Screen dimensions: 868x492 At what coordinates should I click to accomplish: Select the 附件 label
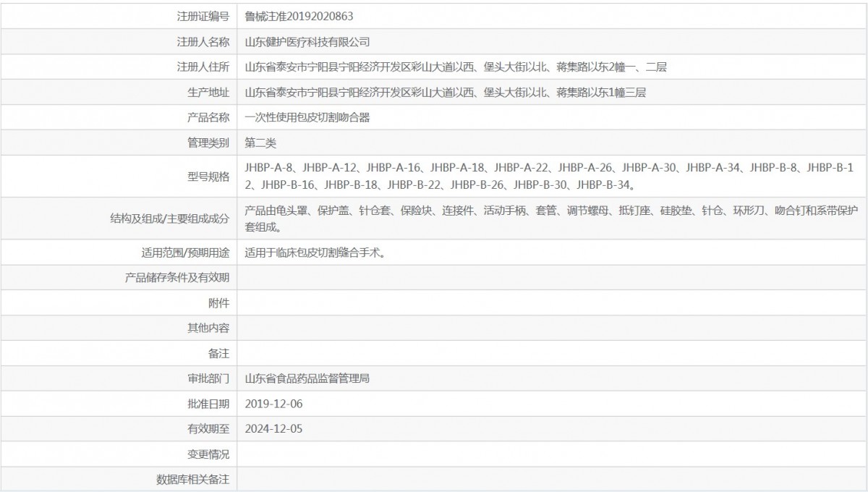[219, 302]
